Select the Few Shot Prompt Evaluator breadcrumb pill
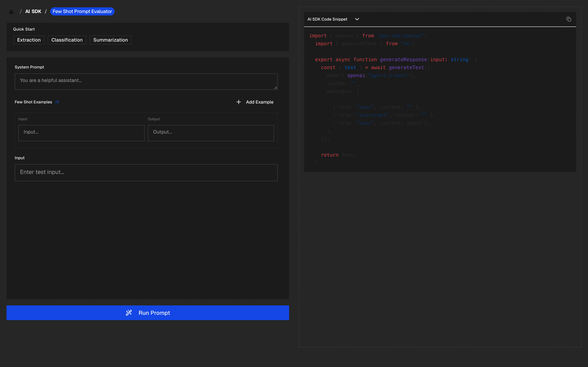Image resolution: width=588 pixels, height=367 pixels. (x=82, y=11)
